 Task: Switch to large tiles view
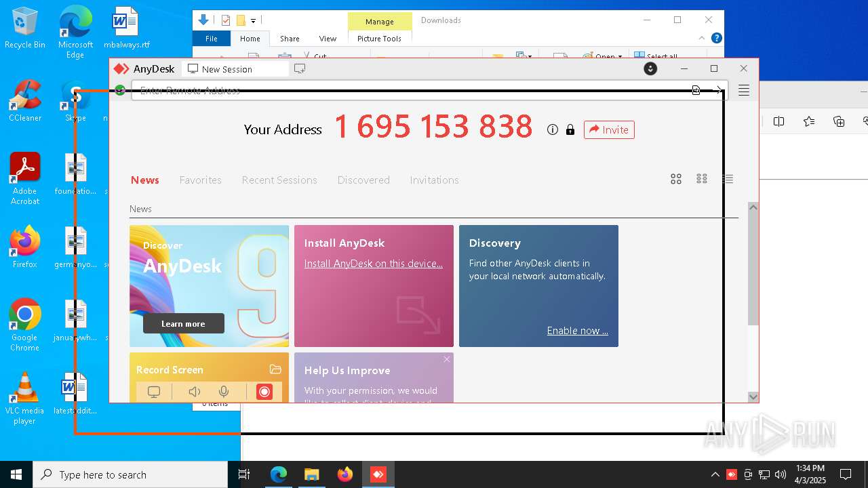pos(676,179)
